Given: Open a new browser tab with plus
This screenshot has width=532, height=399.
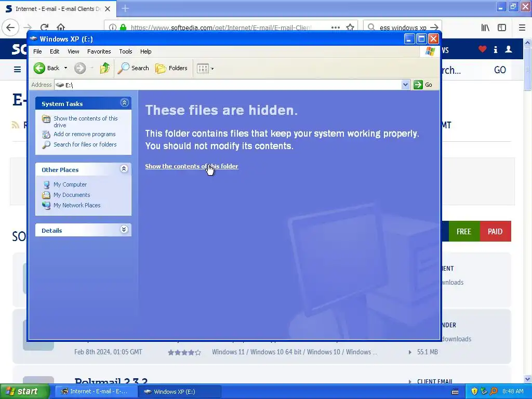Looking at the screenshot, I should click(125, 8).
